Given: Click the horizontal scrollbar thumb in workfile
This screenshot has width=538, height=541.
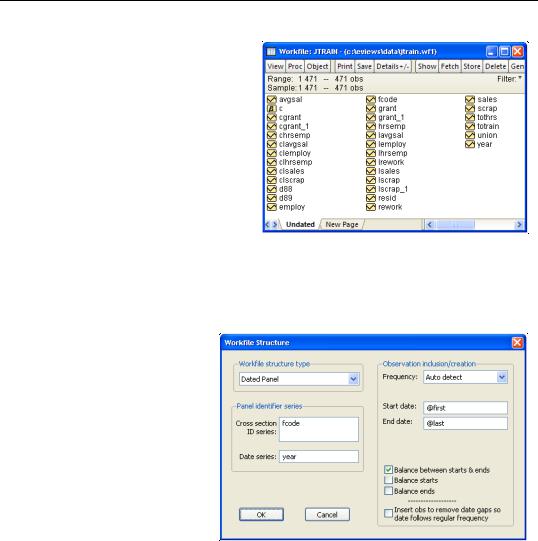Looking at the screenshot, I should click(x=455, y=225).
